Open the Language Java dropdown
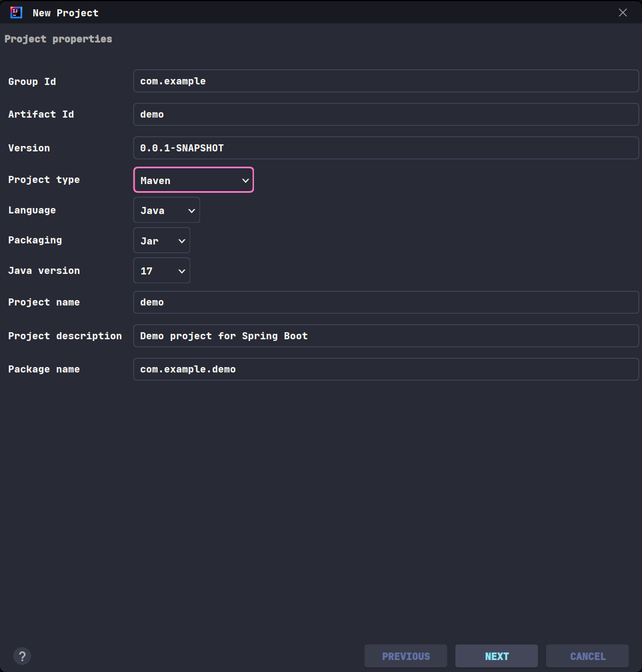 [x=167, y=210]
